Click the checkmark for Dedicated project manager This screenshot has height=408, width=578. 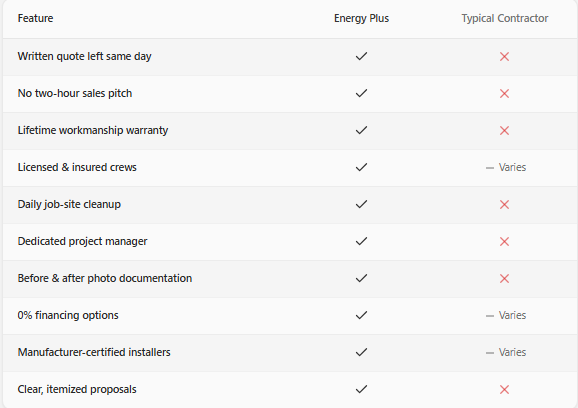pos(361,241)
